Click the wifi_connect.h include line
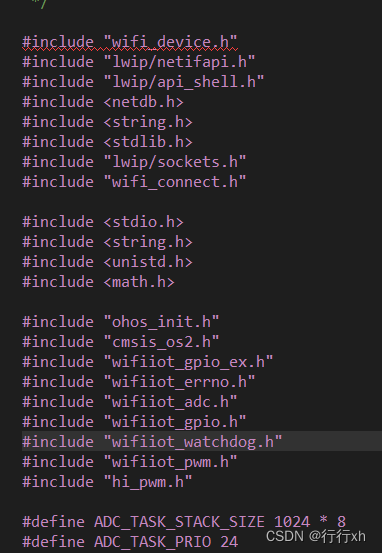382x553 pixels. click(134, 182)
